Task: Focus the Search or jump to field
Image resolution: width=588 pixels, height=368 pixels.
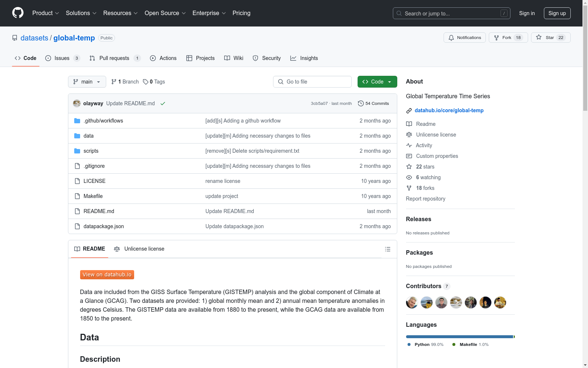Action: pos(452,13)
